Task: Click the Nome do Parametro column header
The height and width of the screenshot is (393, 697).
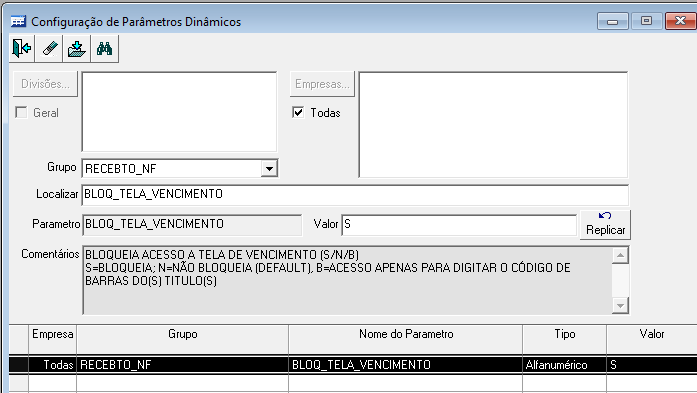Action: click(405, 339)
